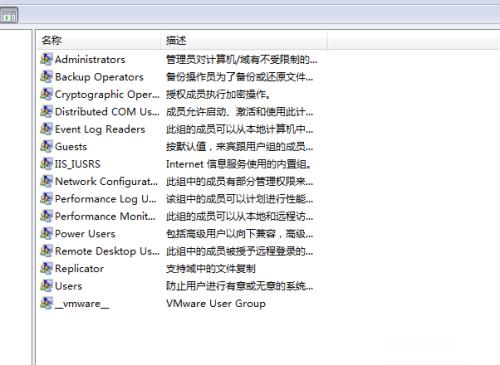Click the Replicator description text

211,269
